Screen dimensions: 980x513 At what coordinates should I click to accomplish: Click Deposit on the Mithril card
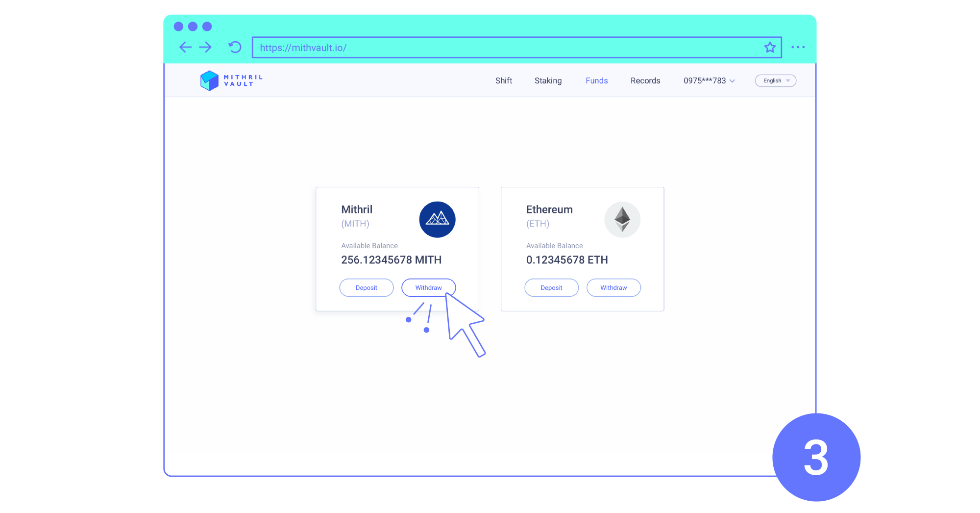367,288
